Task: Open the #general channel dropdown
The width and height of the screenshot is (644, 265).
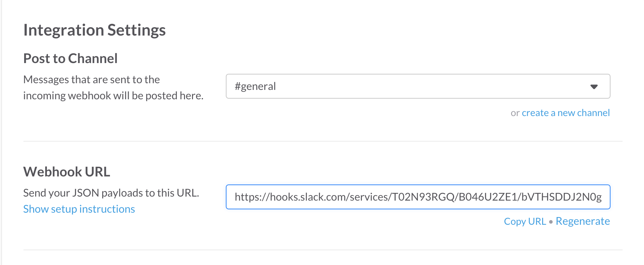Action: tap(417, 86)
